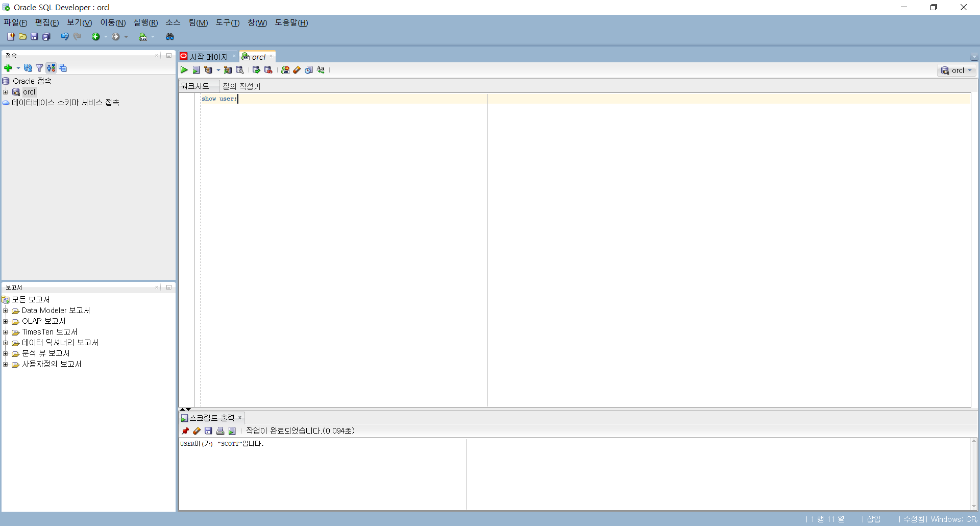Open the 도구(T) menu
Image resolution: width=980 pixels, height=526 pixels.
tap(227, 22)
